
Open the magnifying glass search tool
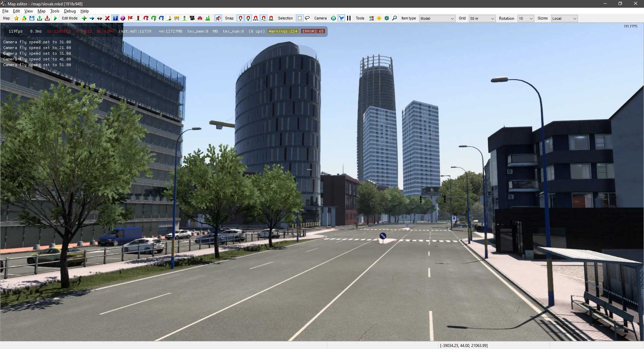point(394,18)
